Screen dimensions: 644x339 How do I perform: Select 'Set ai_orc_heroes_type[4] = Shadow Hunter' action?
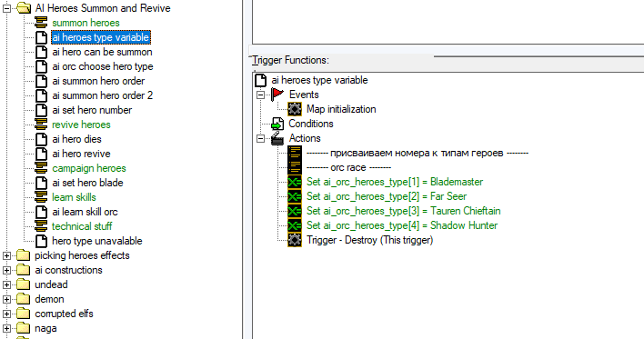point(402,225)
